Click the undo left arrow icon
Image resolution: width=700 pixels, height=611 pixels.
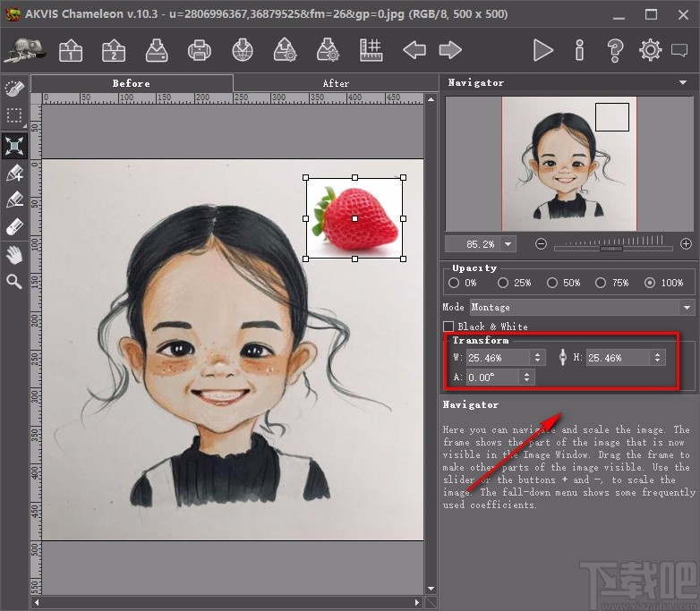(x=414, y=50)
